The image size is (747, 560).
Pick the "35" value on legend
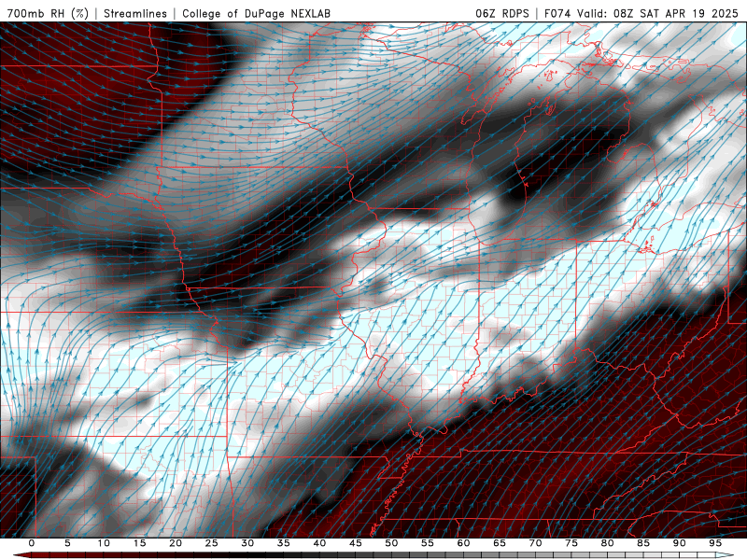click(284, 543)
